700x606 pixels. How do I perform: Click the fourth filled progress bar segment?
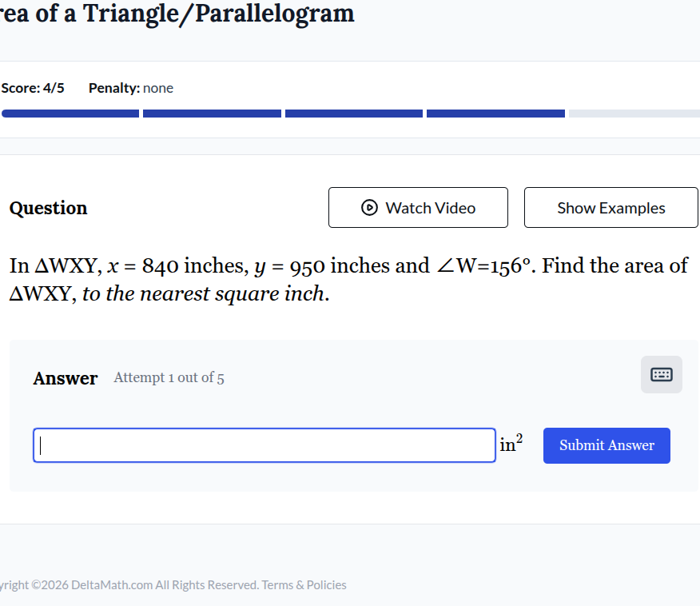pos(495,114)
